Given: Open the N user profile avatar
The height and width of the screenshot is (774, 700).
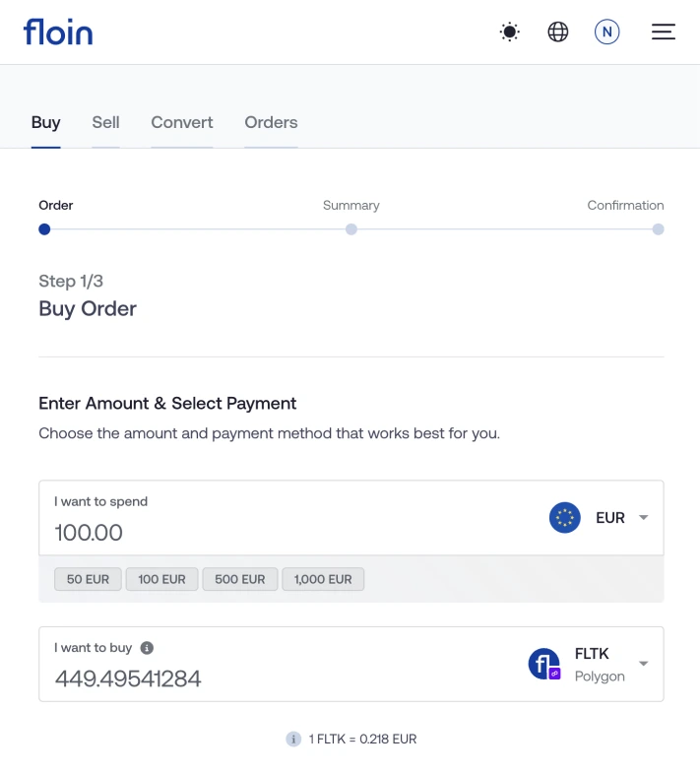Looking at the screenshot, I should tap(606, 32).
